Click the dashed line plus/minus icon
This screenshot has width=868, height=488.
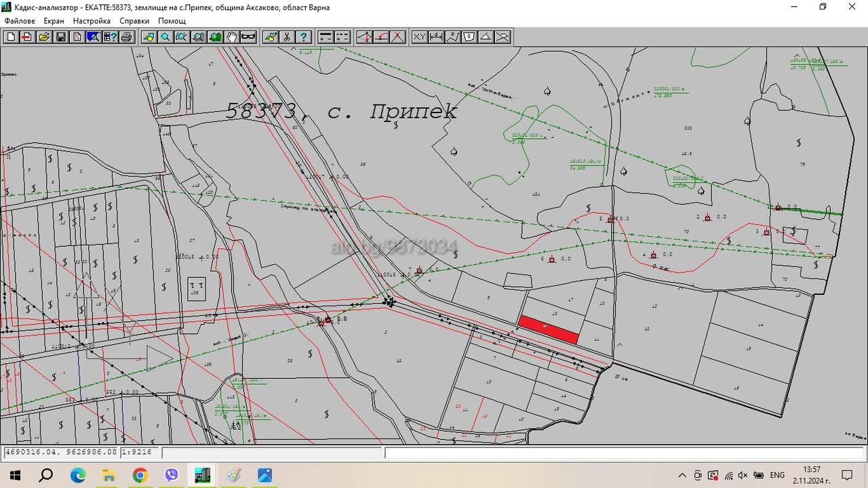(x=342, y=37)
